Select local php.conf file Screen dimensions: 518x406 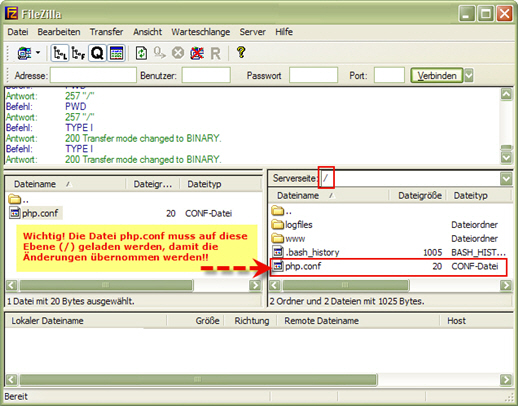point(35,213)
